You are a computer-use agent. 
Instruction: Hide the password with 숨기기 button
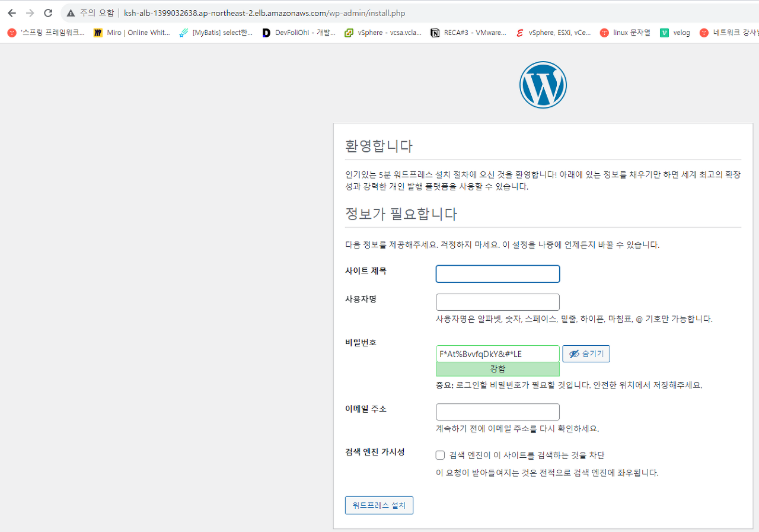(586, 354)
